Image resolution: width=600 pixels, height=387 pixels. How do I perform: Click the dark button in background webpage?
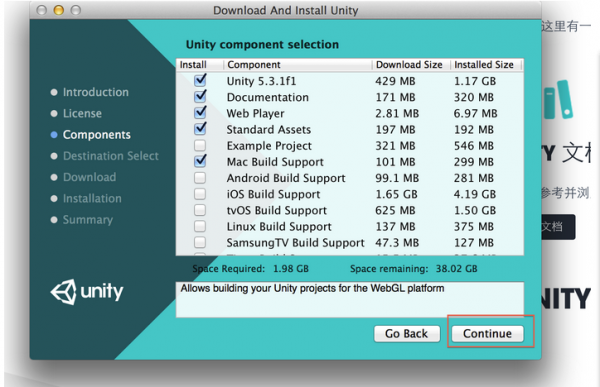(x=558, y=227)
